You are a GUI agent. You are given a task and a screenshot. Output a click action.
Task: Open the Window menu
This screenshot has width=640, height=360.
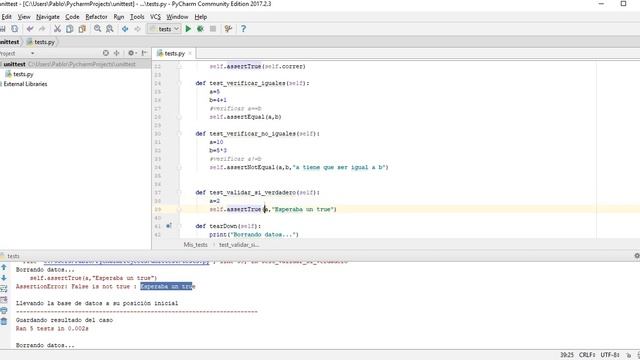click(177, 17)
